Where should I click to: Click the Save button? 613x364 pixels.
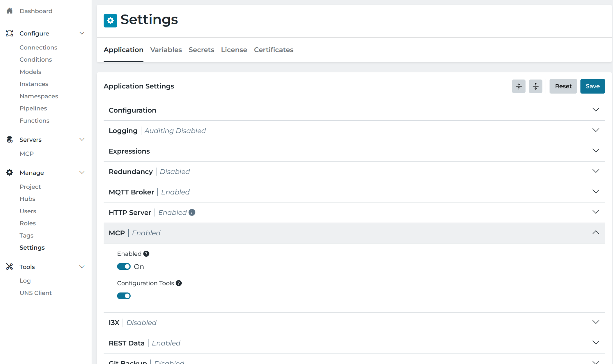(593, 86)
